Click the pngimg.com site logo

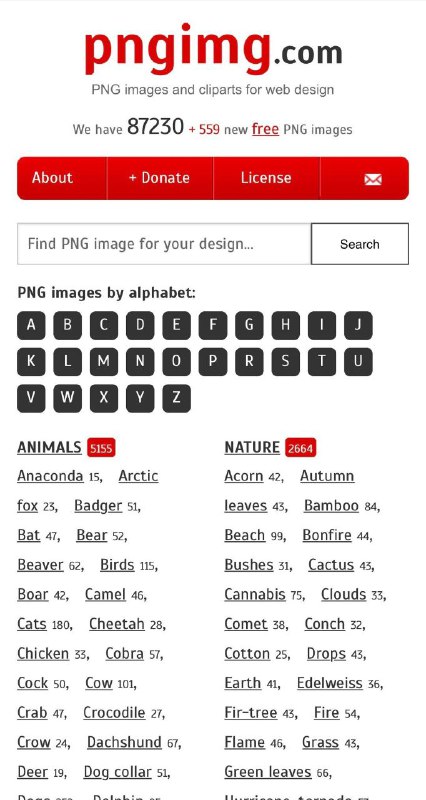pos(213,50)
